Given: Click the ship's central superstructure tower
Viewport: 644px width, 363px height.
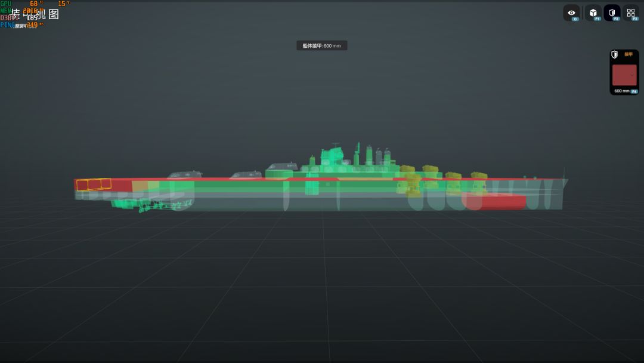Looking at the screenshot, I should coord(332,156).
